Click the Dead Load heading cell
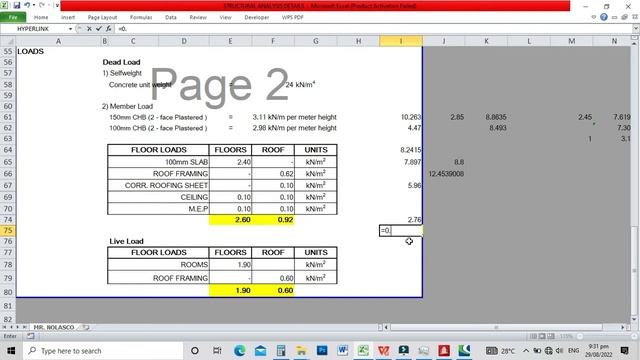 tap(121, 62)
